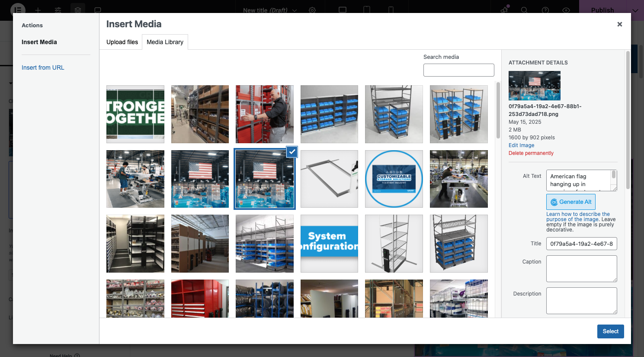Click the Publish button
Viewport: 644px width, 357px height.
[602, 10]
